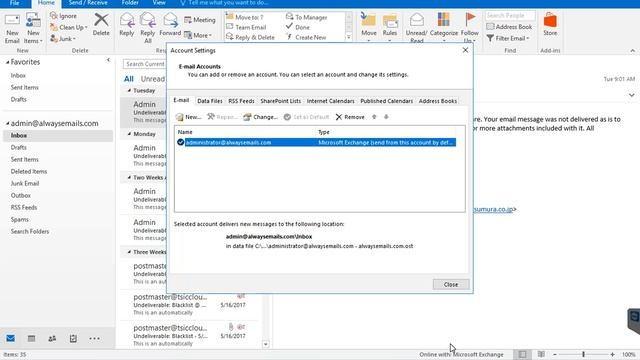
Task: Switch to Mail view icon
Action: pyautogui.click(x=11, y=338)
